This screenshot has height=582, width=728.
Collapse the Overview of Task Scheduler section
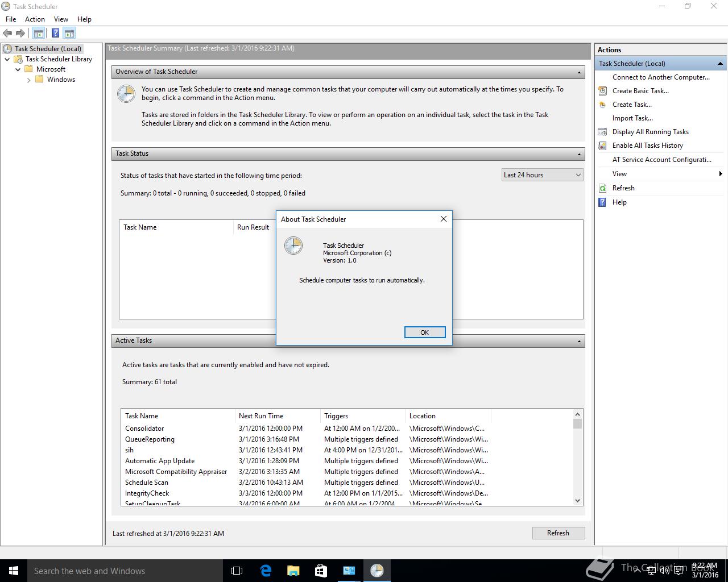click(579, 72)
